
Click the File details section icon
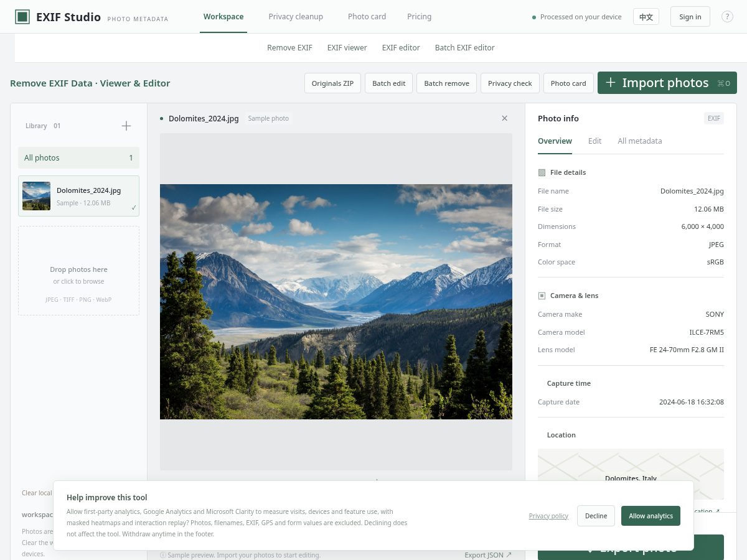click(x=542, y=172)
